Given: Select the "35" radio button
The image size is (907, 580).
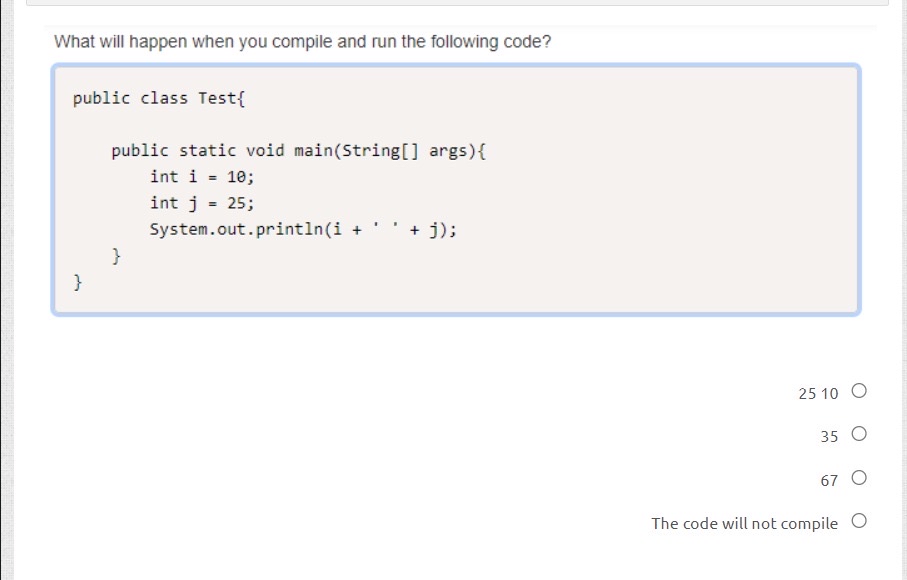Looking at the screenshot, I should (x=858, y=434).
